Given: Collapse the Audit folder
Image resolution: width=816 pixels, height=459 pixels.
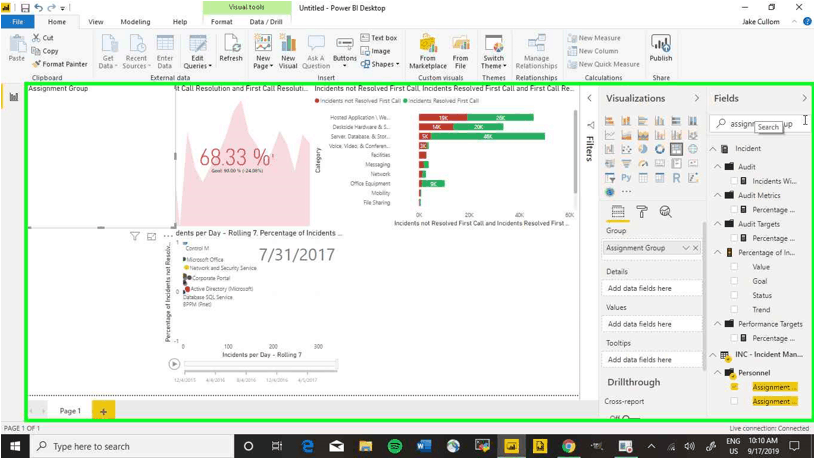Looking at the screenshot, I should [718, 167].
